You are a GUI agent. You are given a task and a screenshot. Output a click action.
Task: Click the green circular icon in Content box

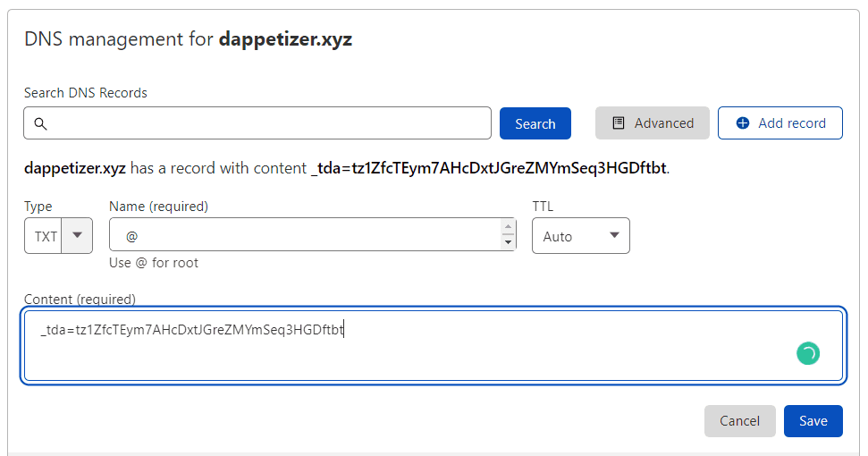tap(807, 353)
